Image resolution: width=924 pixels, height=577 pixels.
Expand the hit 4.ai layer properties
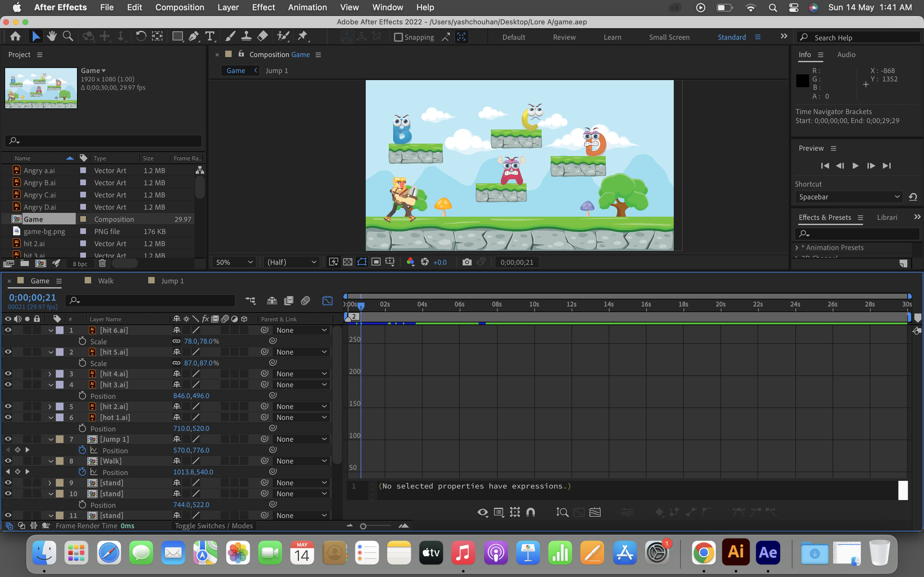click(x=50, y=374)
